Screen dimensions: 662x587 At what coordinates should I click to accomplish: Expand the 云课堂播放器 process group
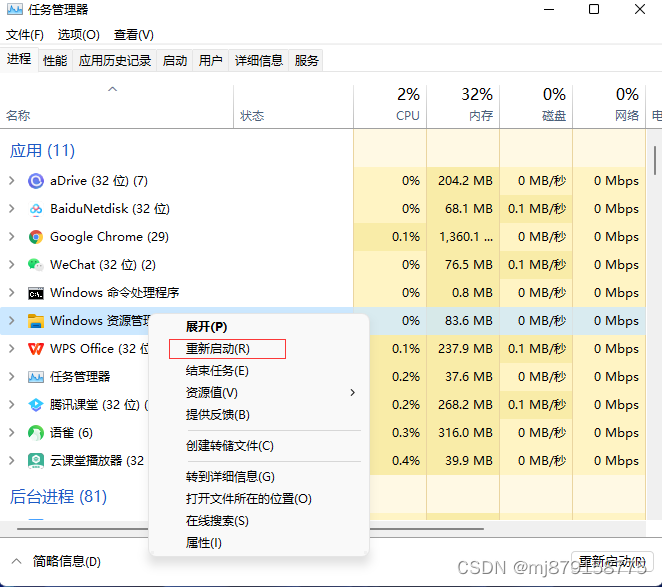coord(12,460)
